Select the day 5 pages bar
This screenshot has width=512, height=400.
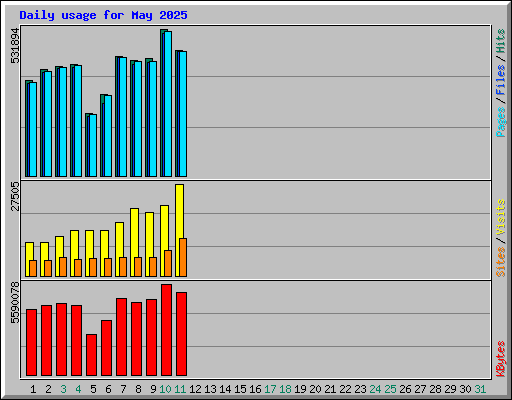pos(92,146)
